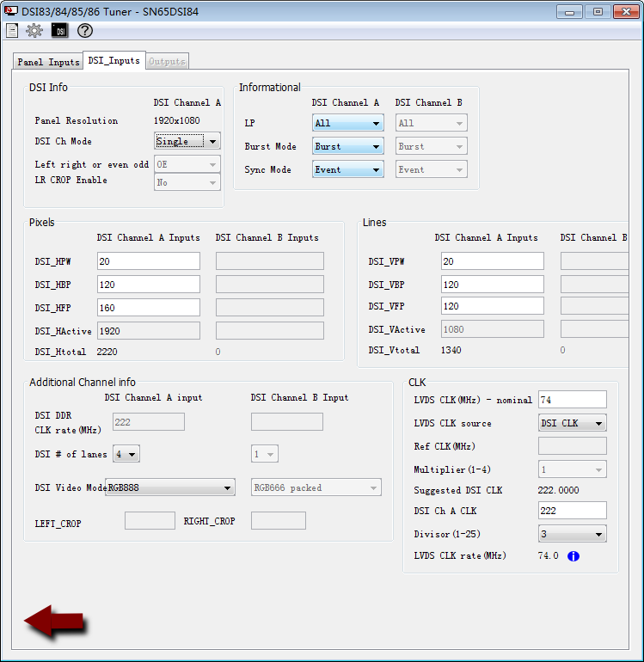Click the Suggested DSI CLK value 222.0000

pyautogui.click(x=558, y=490)
